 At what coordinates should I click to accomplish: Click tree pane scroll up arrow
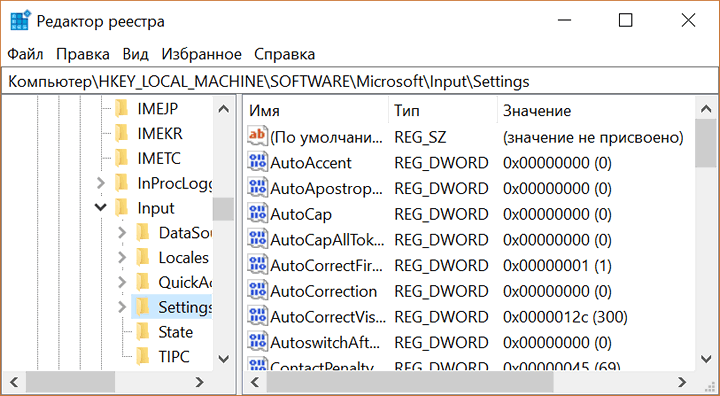(224, 109)
